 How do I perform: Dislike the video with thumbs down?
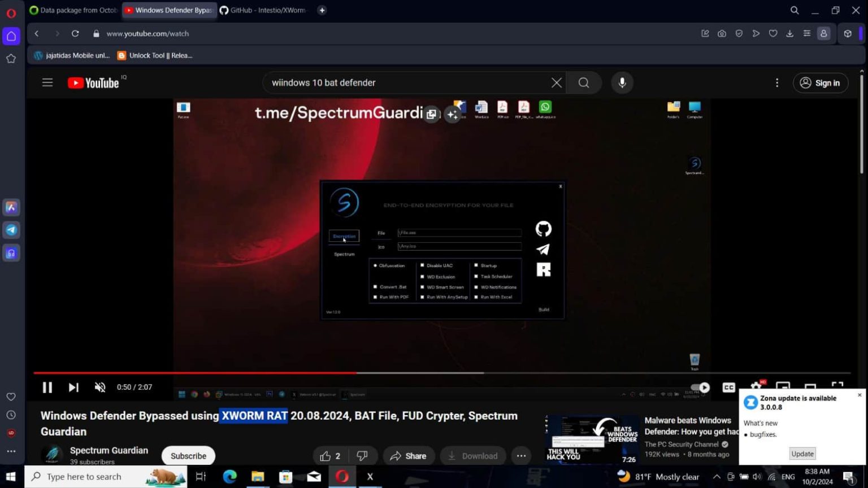pyautogui.click(x=362, y=456)
